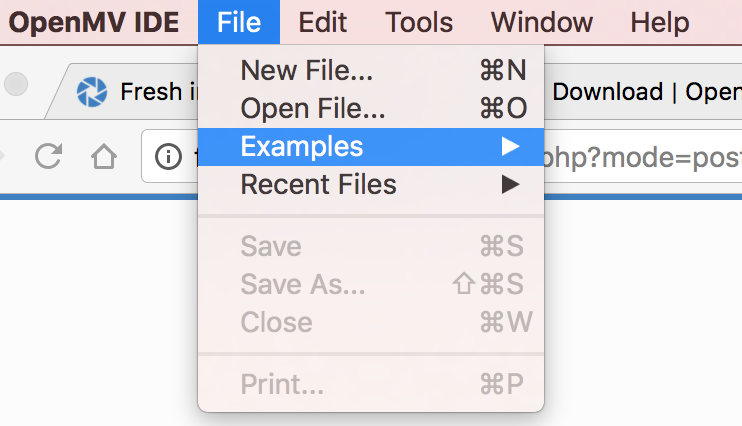The width and height of the screenshot is (742, 426).
Task: Open the Window menu
Action: coord(542,22)
